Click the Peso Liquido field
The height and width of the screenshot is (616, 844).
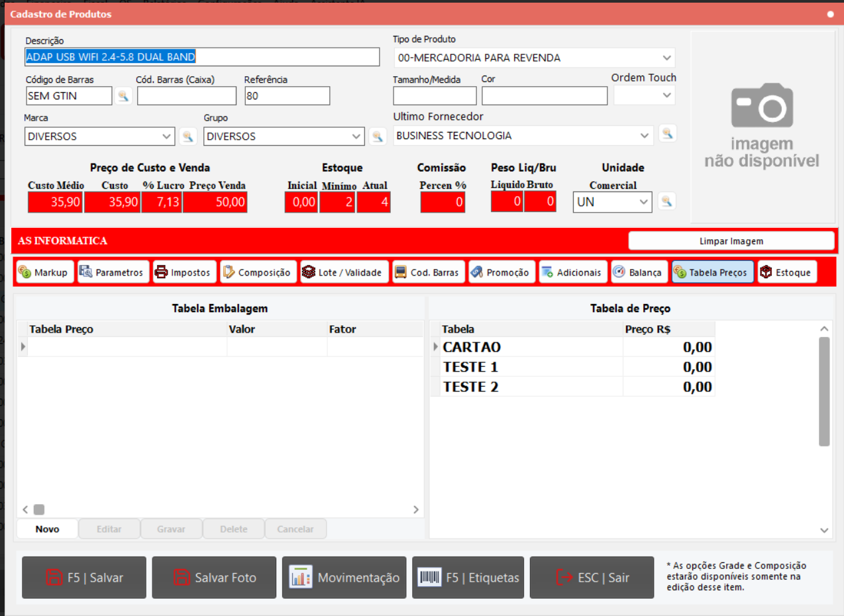[x=507, y=202]
